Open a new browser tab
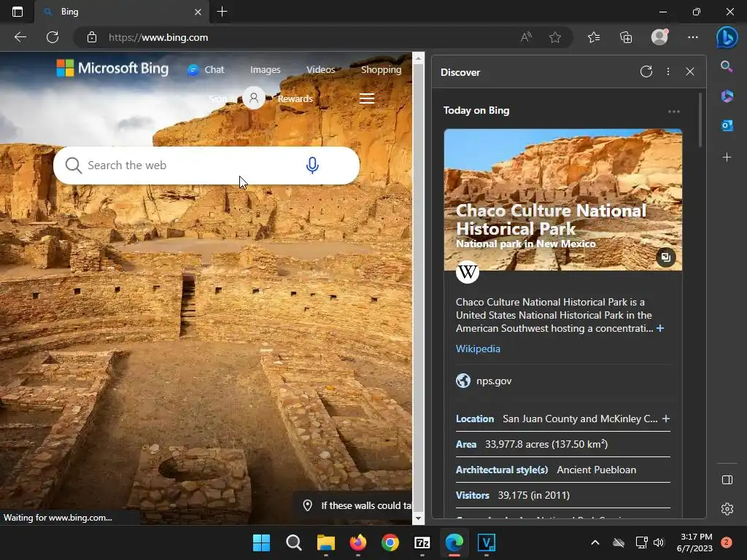The height and width of the screenshot is (560, 747). tap(222, 12)
